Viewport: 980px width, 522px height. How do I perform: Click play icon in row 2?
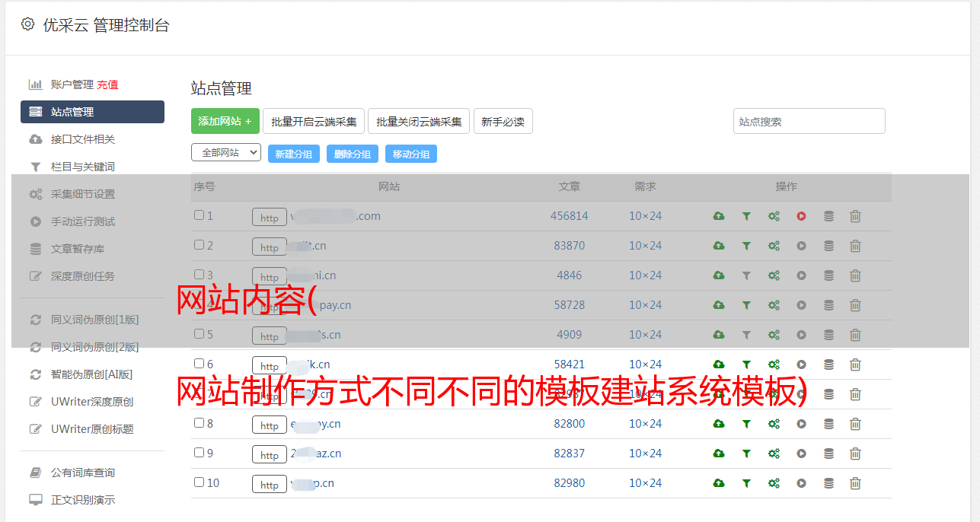pyautogui.click(x=801, y=246)
